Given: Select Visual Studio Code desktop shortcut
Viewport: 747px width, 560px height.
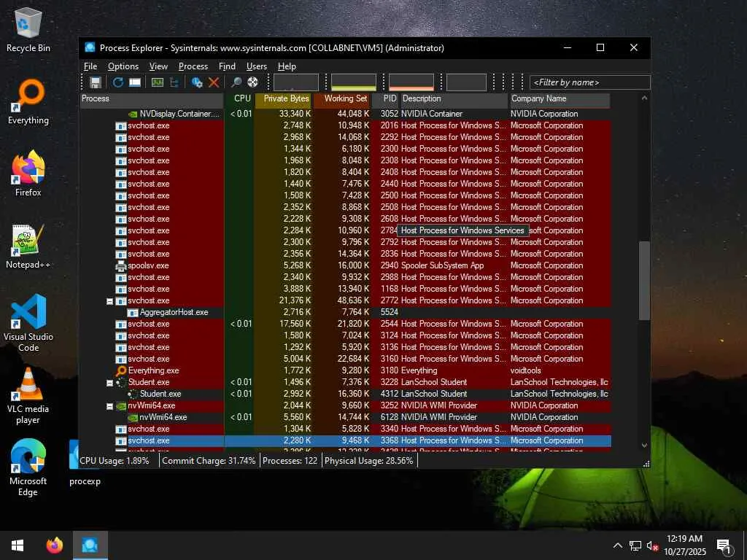Looking at the screenshot, I should coord(28,323).
